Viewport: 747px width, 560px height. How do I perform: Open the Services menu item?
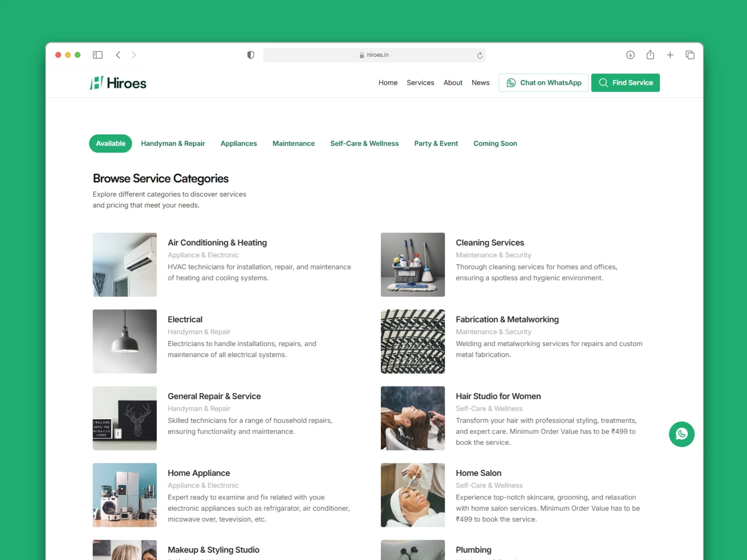pyautogui.click(x=420, y=82)
